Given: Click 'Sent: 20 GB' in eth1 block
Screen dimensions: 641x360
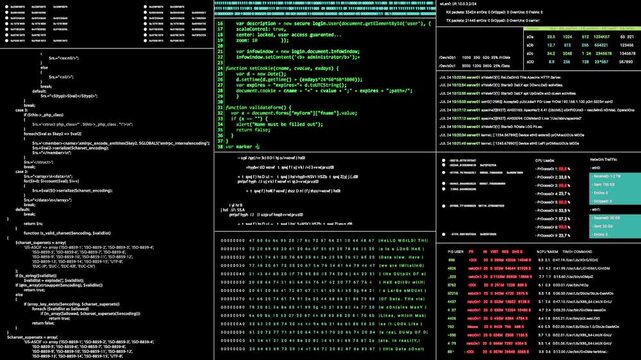Looking at the screenshot, I should pos(603,226).
